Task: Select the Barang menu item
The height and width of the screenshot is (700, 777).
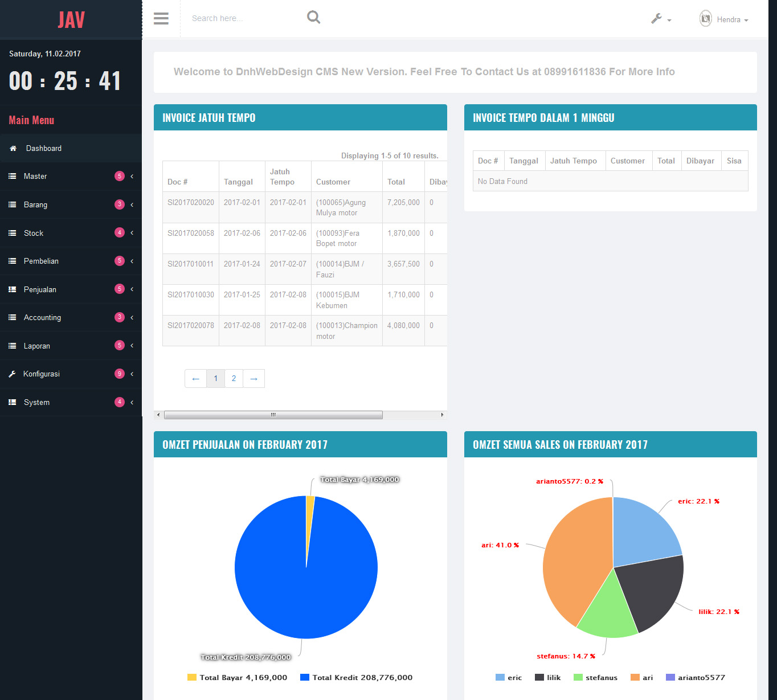Action: [x=35, y=204]
